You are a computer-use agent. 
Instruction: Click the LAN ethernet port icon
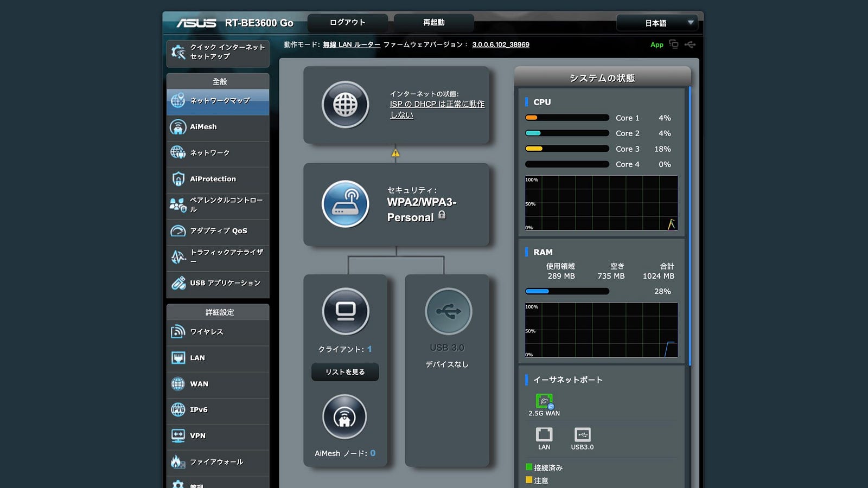coord(544,435)
